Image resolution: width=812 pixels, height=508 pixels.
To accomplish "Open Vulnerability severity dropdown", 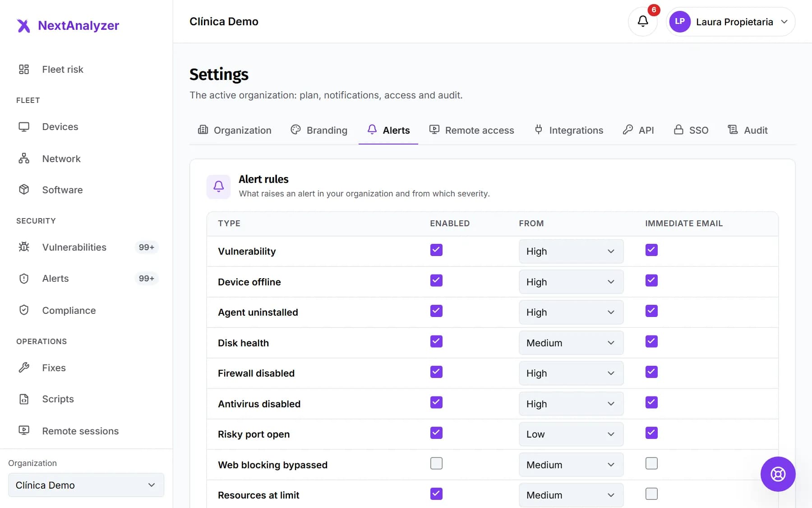I will [x=571, y=252].
